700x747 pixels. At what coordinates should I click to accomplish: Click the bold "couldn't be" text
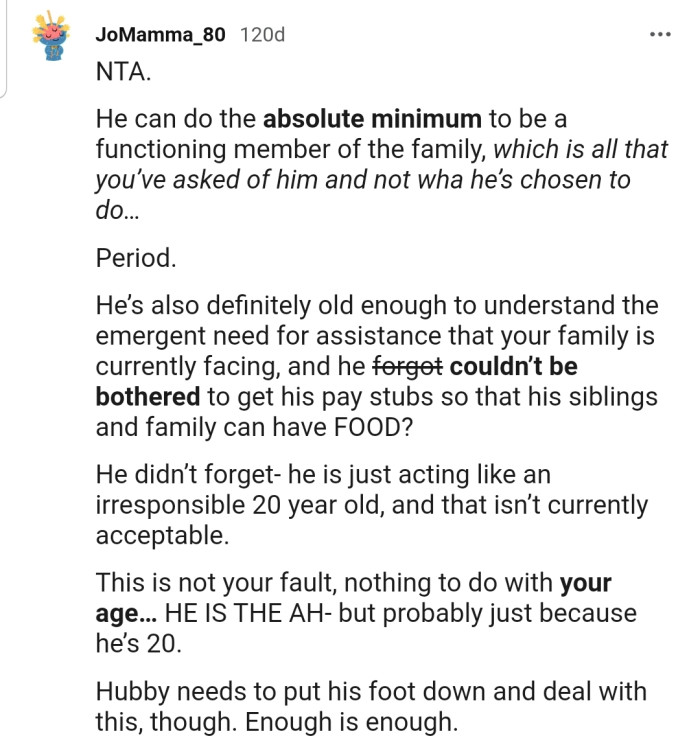click(x=514, y=365)
